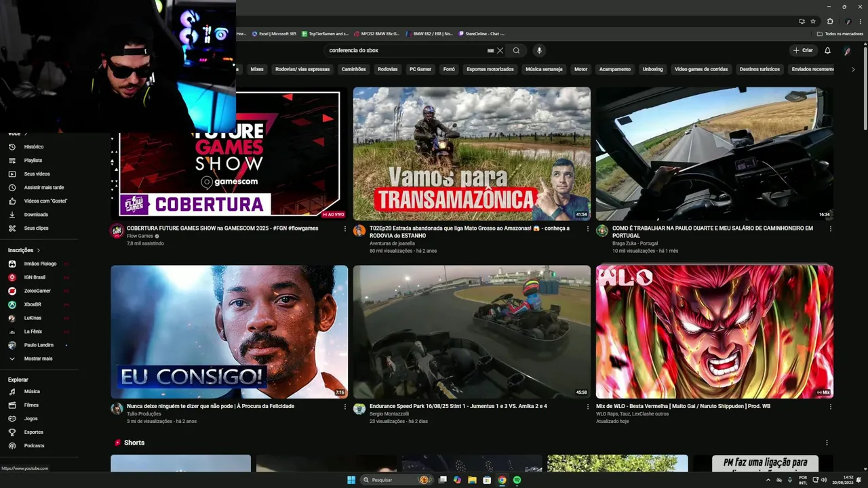
Task: Open the Paulo Landim channel
Action: click(x=39, y=345)
